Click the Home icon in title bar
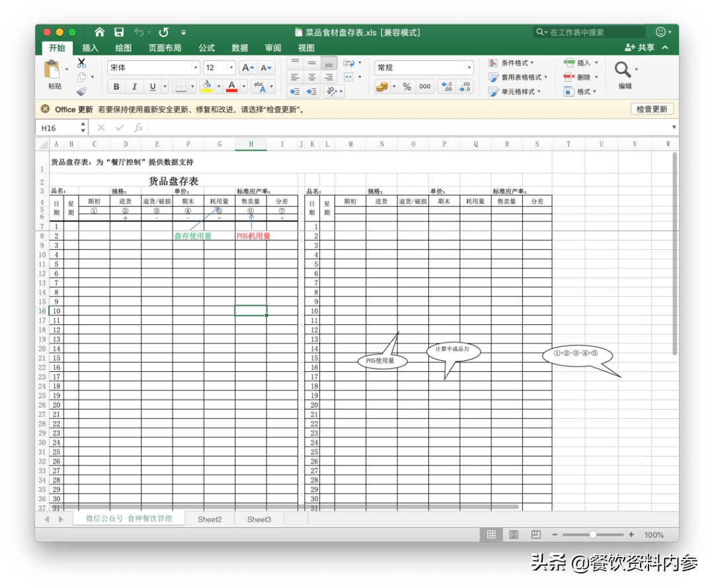The height and width of the screenshot is (588, 714). pos(100,32)
